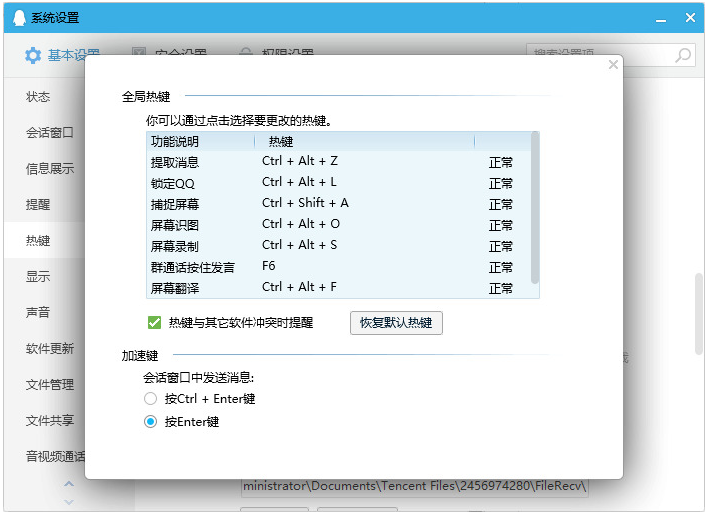This screenshot has width=708, height=516.
Task: Select the 屏幕录制 hotkey row
Action: coord(339,246)
